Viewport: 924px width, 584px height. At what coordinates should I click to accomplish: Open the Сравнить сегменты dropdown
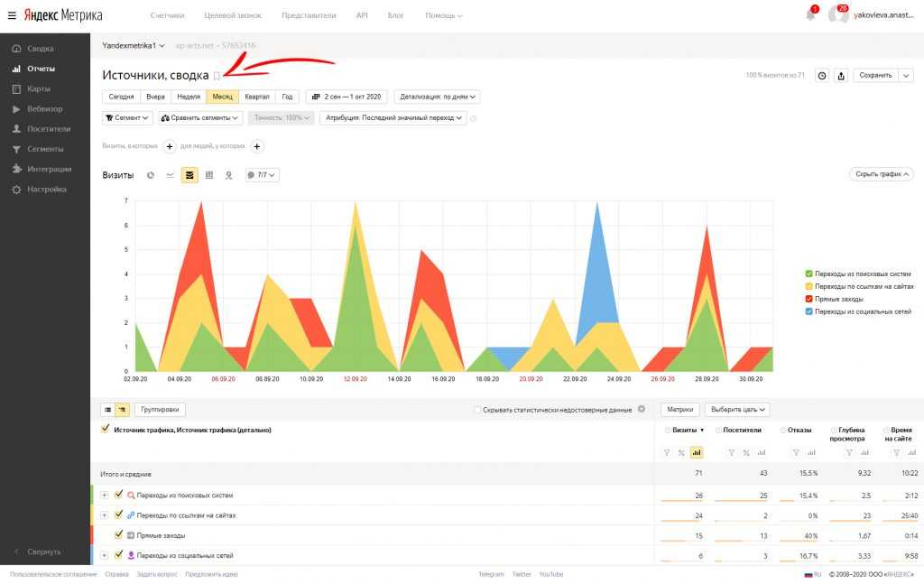pos(200,118)
